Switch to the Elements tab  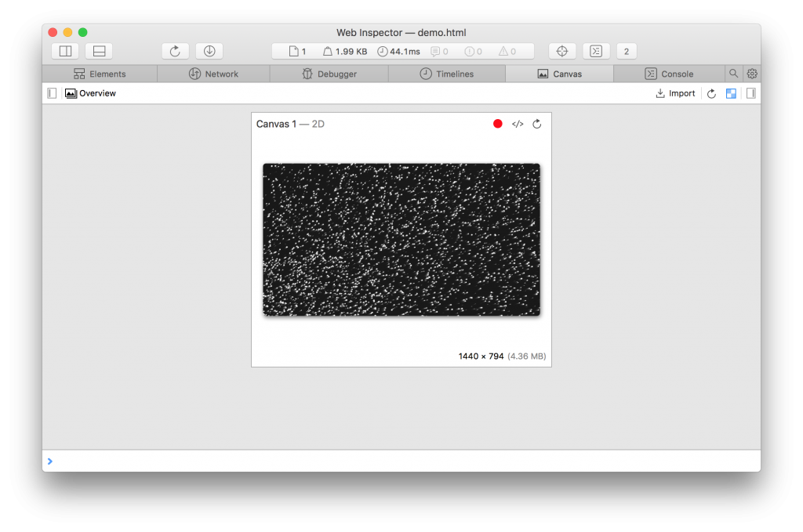pyautogui.click(x=100, y=74)
